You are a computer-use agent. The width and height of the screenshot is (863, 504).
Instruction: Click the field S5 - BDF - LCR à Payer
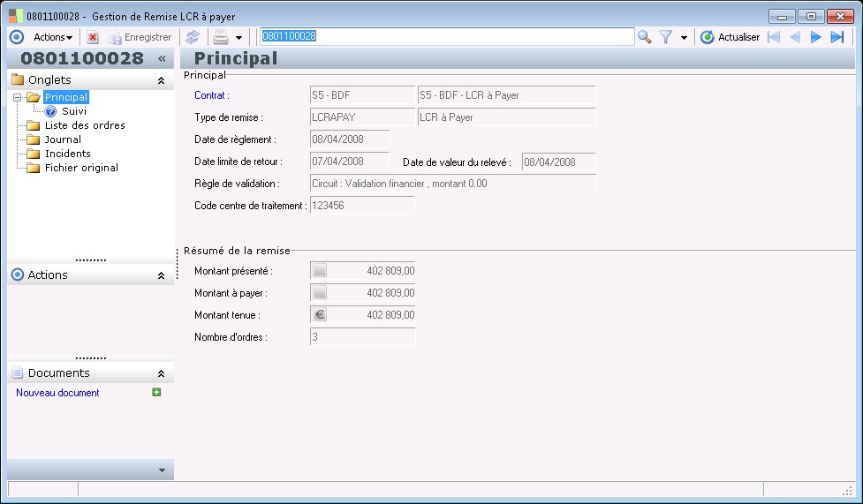506,94
